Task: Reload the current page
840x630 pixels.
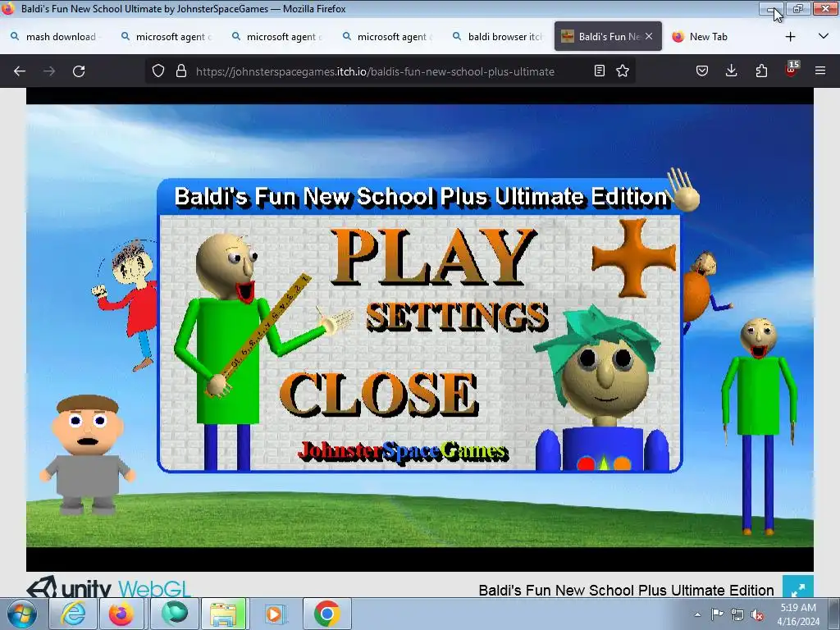Action: tap(79, 71)
